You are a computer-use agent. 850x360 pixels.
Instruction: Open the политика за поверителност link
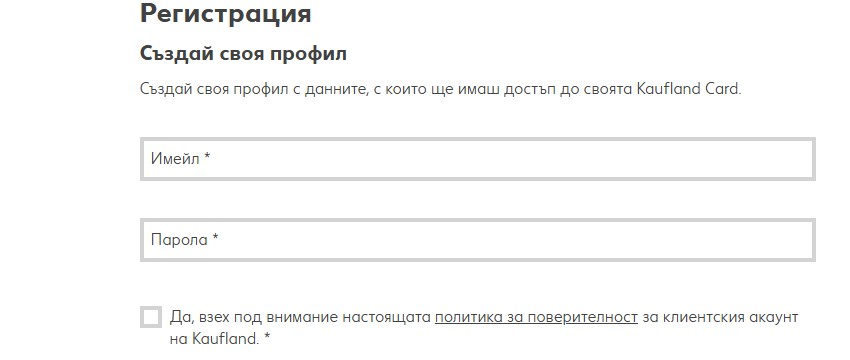536,317
